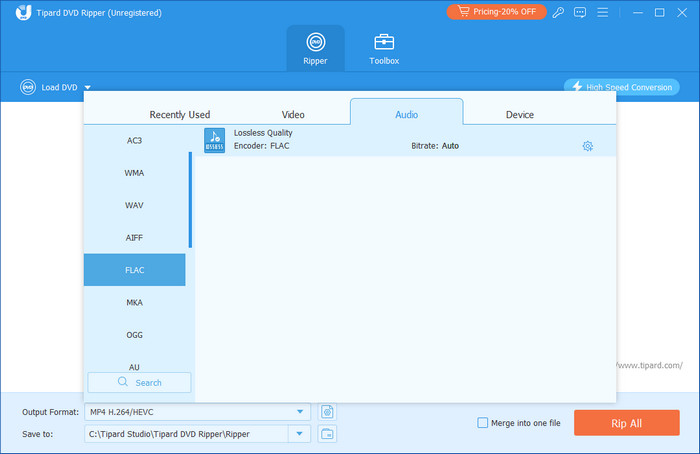Choose WAV from the format list

(134, 205)
